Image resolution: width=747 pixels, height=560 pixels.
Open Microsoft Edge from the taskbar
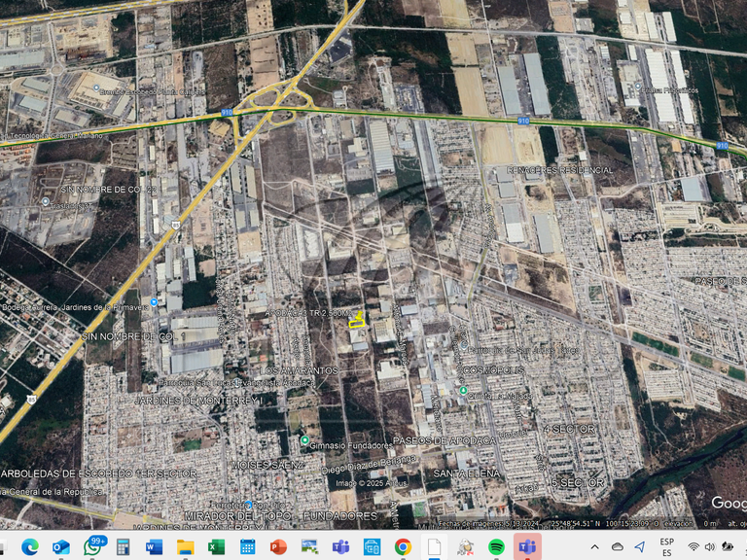click(x=30, y=546)
